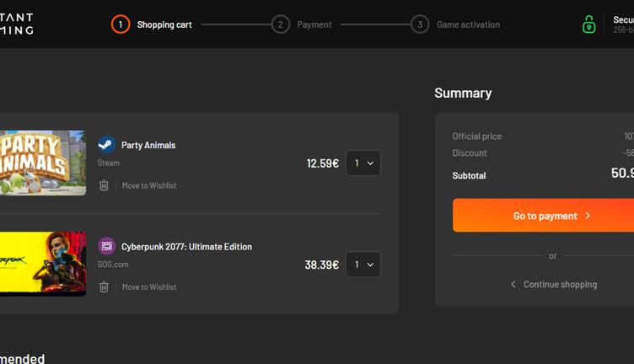Click the Official price label

tap(477, 136)
